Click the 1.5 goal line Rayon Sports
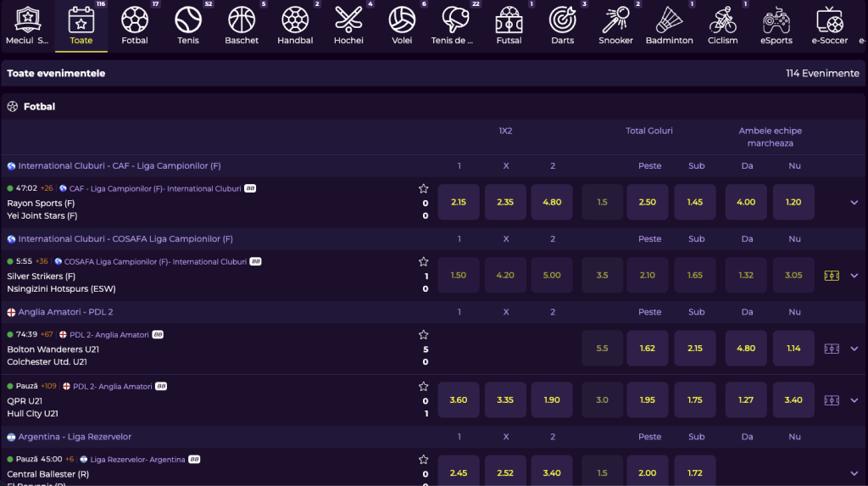The height and width of the screenshot is (486, 868). (x=603, y=202)
